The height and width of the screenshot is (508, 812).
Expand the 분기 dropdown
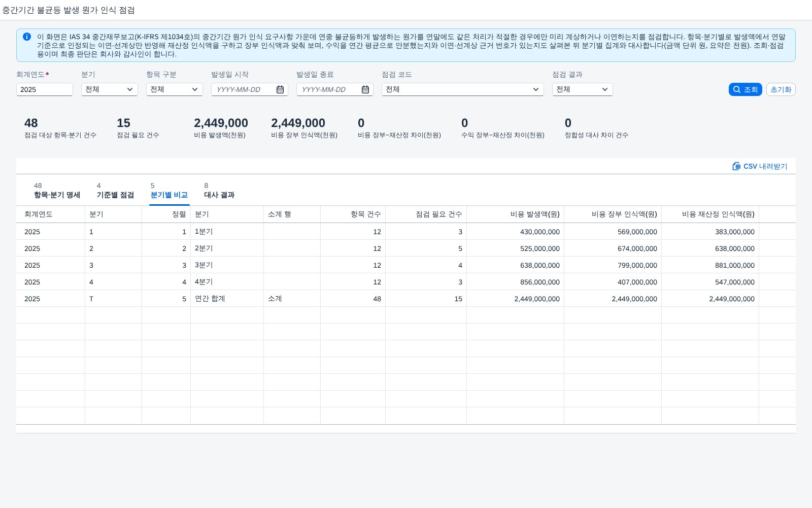click(x=110, y=89)
